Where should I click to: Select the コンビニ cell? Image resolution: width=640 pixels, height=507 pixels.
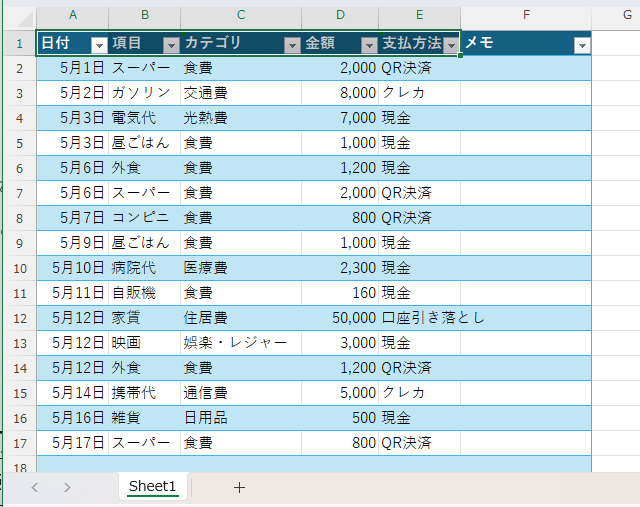(145, 218)
